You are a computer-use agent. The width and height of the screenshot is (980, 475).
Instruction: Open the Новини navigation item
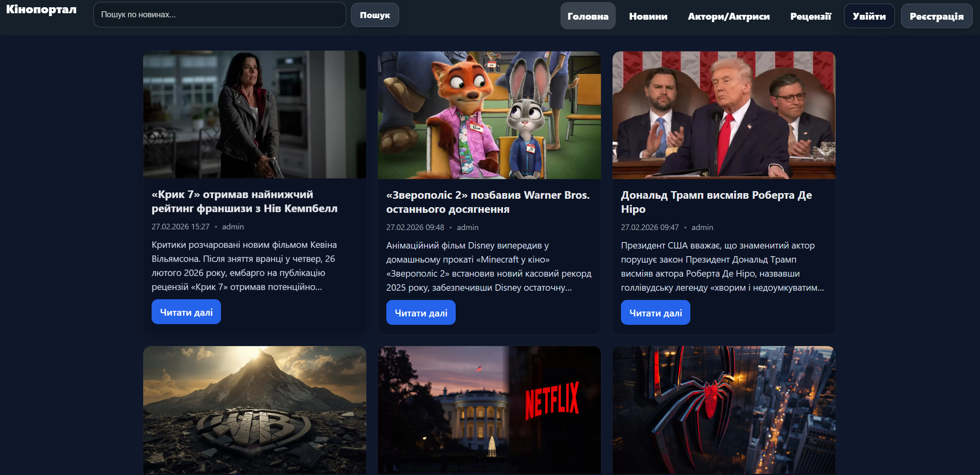pos(648,16)
